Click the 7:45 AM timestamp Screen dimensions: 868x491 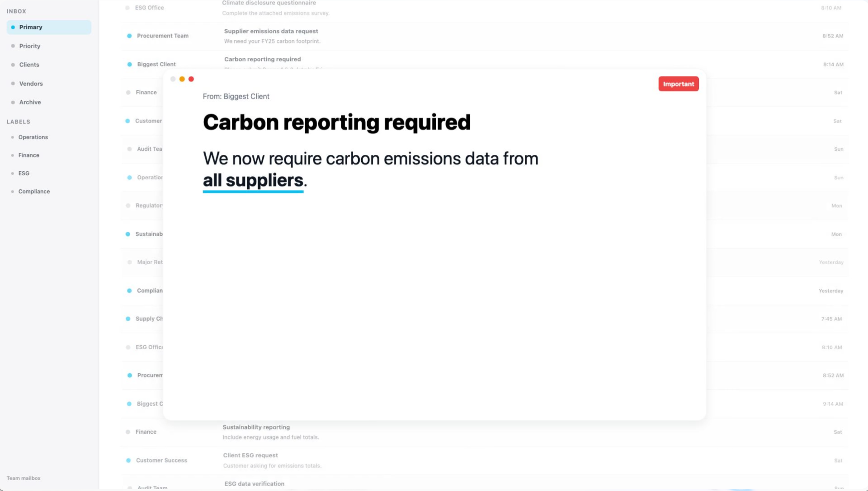(831, 319)
